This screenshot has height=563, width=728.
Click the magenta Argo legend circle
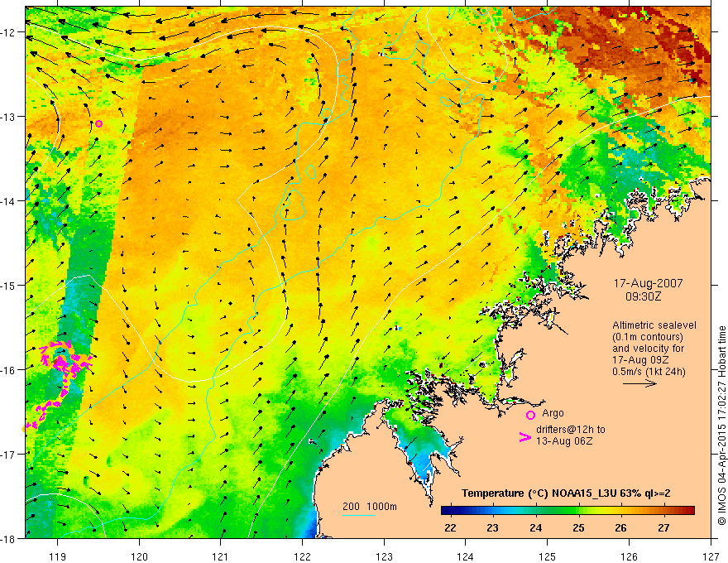530,415
